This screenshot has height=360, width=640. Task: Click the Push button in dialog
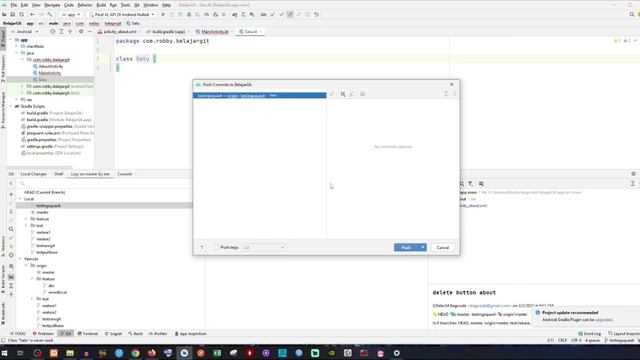pos(406,247)
